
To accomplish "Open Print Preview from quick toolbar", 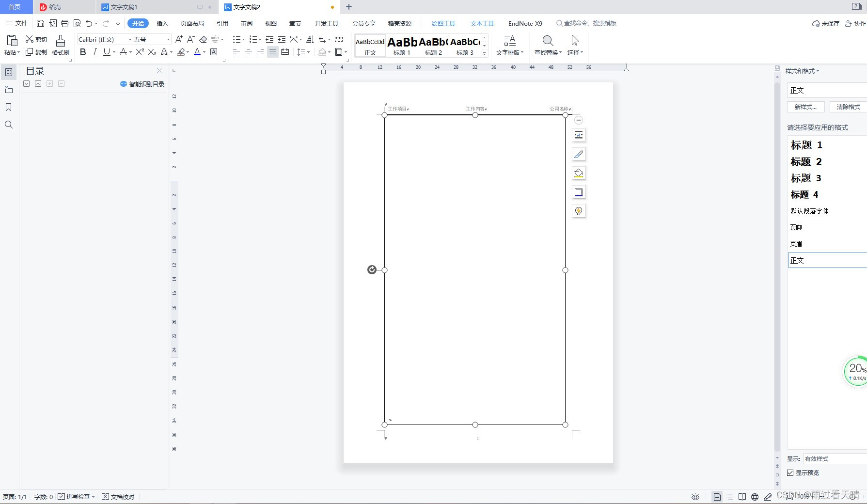I will [x=77, y=23].
